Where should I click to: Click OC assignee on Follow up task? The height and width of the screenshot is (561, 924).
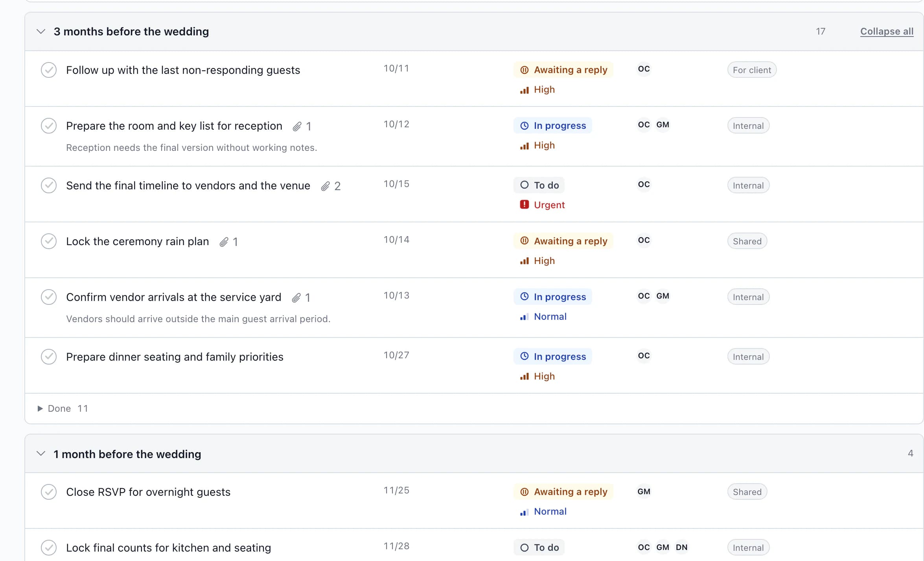644,69
